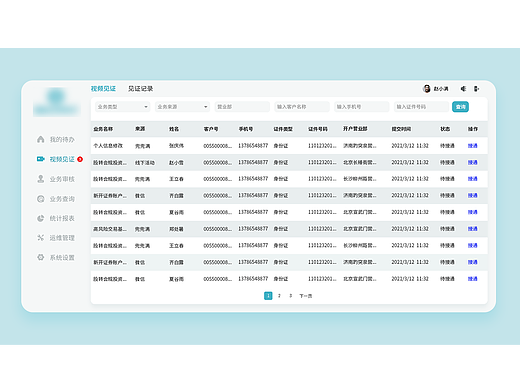Click the 开户营业部 column header

[x=355, y=129]
